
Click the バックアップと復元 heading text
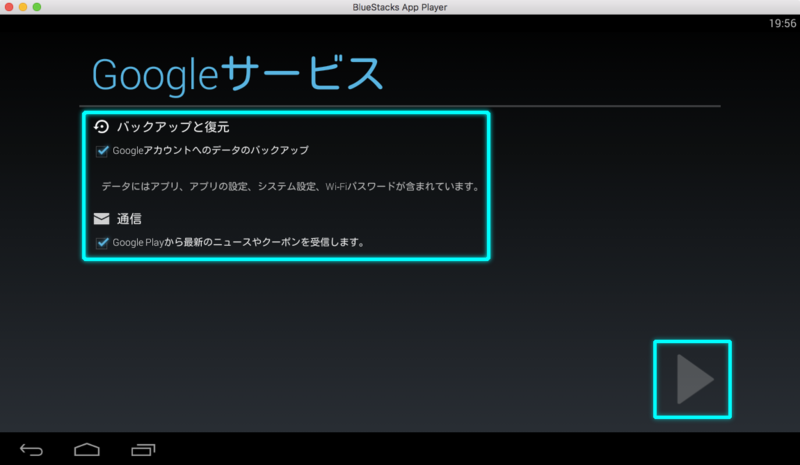(173, 127)
